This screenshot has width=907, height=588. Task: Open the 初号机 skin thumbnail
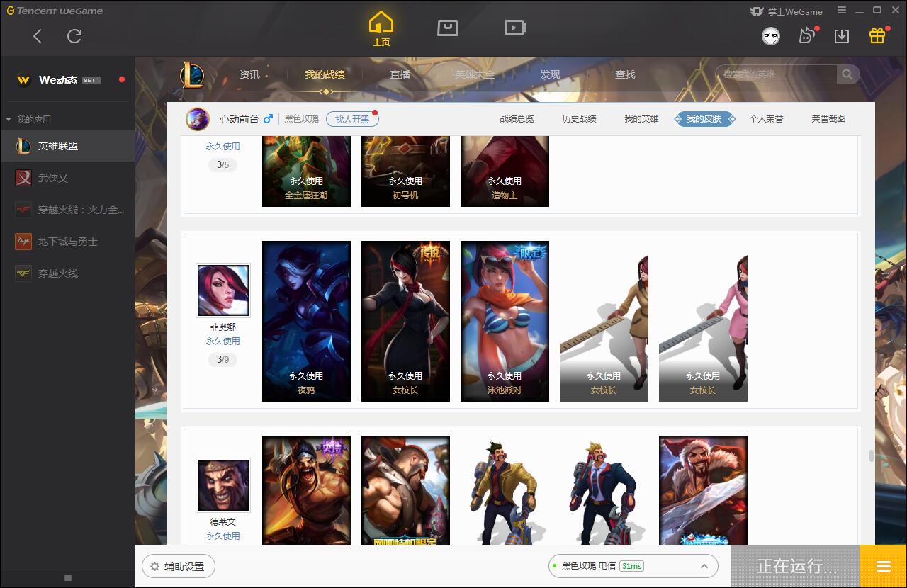click(x=405, y=171)
